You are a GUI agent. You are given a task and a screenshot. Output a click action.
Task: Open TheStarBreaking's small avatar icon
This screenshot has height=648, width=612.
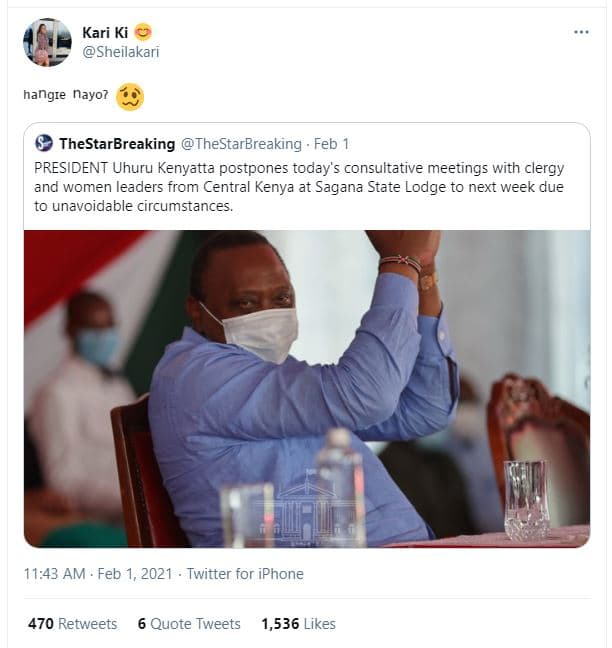pyautogui.click(x=44, y=143)
